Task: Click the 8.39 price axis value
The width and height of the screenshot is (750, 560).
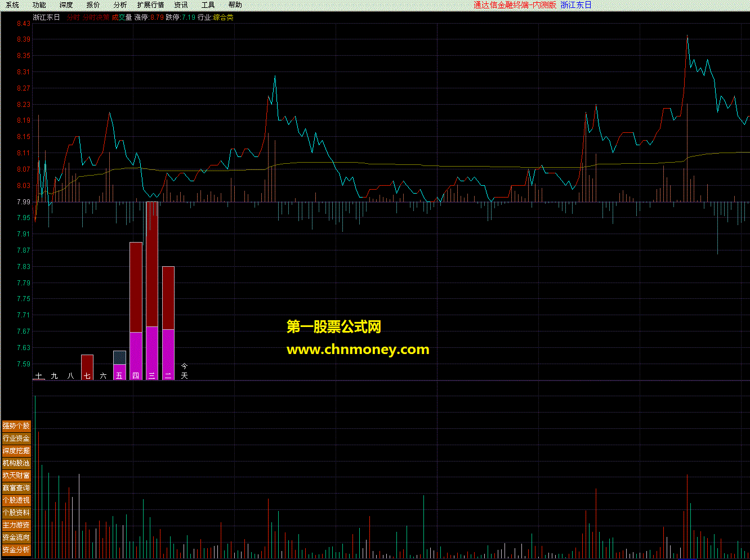Action: (24, 39)
